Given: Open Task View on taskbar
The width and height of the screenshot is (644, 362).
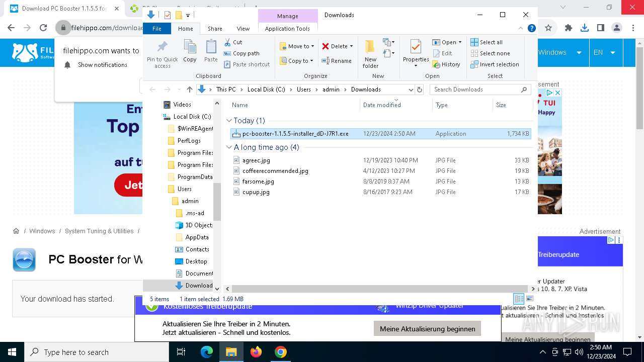Looking at the screenshot, I should (x=181, y=352).
